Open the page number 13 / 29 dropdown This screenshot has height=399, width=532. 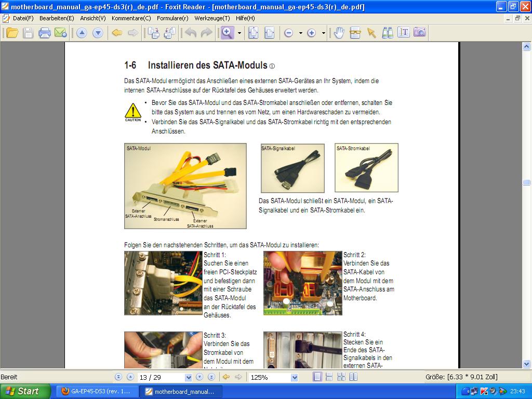click(x=188, y=377)
